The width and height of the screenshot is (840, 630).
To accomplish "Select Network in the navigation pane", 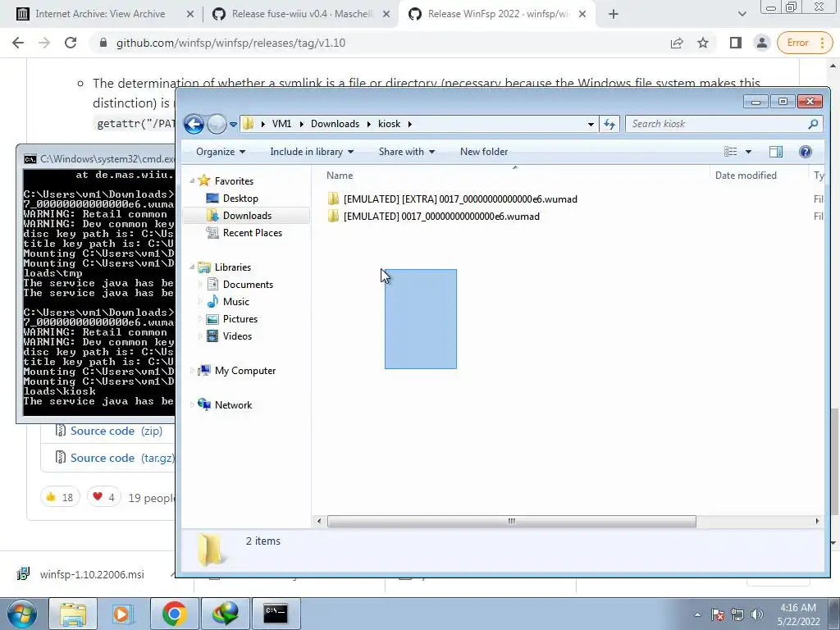I will click(x=233, y=405).
